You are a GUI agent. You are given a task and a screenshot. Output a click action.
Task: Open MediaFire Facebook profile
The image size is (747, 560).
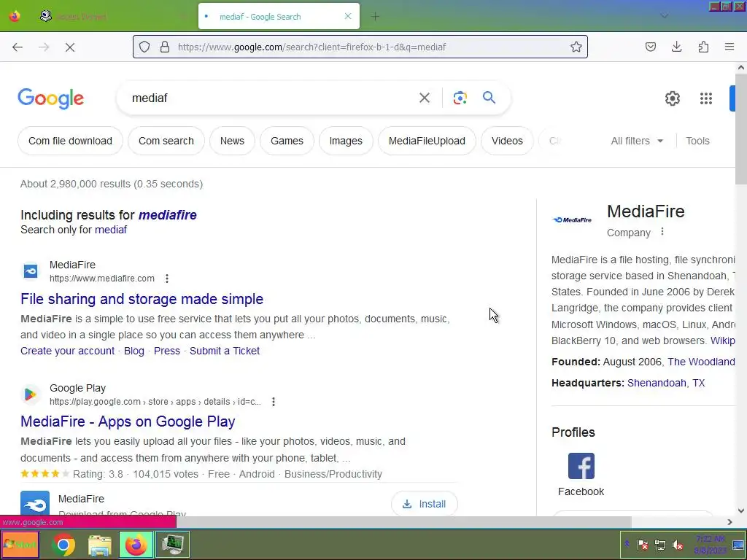pos(581,475)
